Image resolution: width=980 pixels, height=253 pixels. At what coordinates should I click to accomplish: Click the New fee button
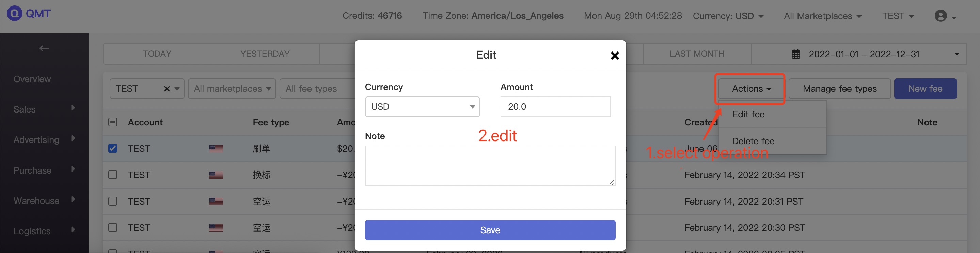click(925, 89)
